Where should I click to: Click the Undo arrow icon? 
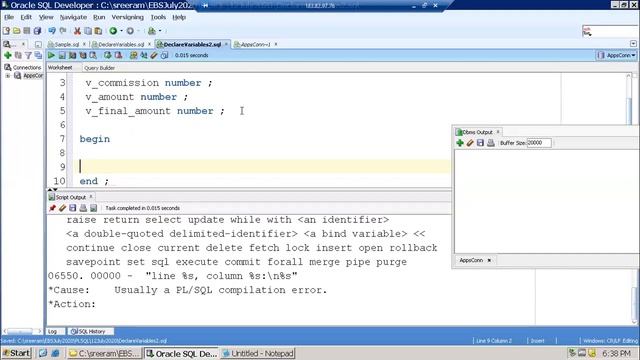[x=52, y=31]
